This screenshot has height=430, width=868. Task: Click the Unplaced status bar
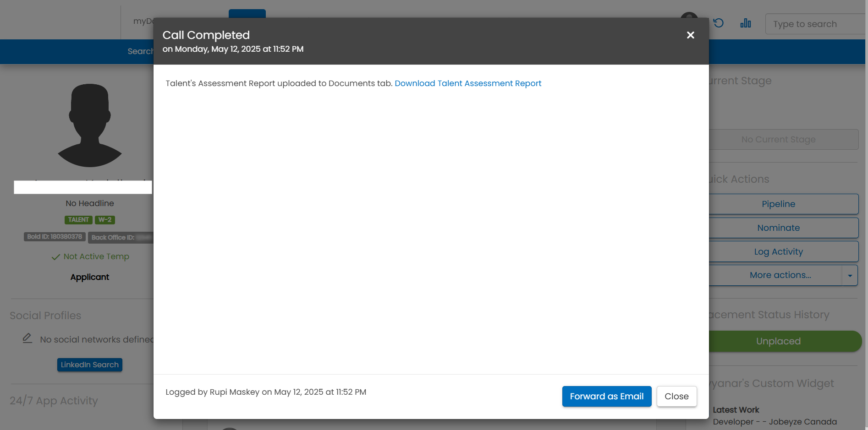(785, 341)
